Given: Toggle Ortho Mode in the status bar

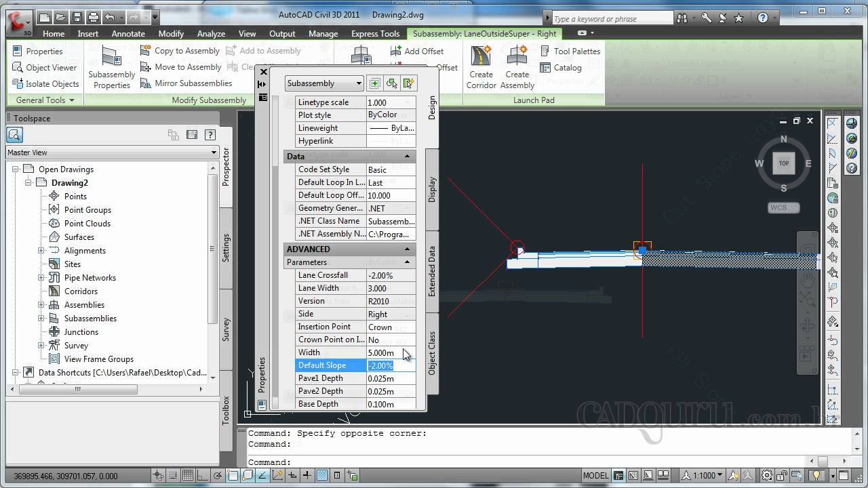Looking at the screenshot, I should (202, 476).
